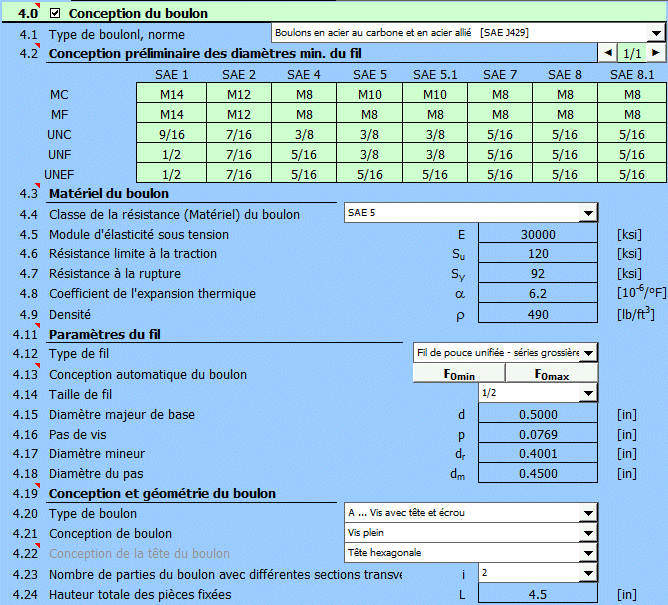Edit the yield strength field 92
The image size is (668, 605).
(x=538, y=274)
